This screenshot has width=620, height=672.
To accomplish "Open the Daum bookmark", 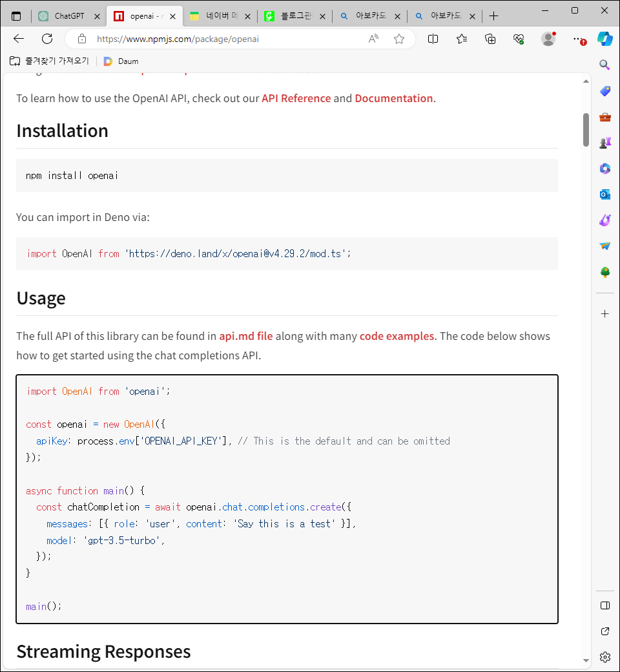I will pos(121,61).
